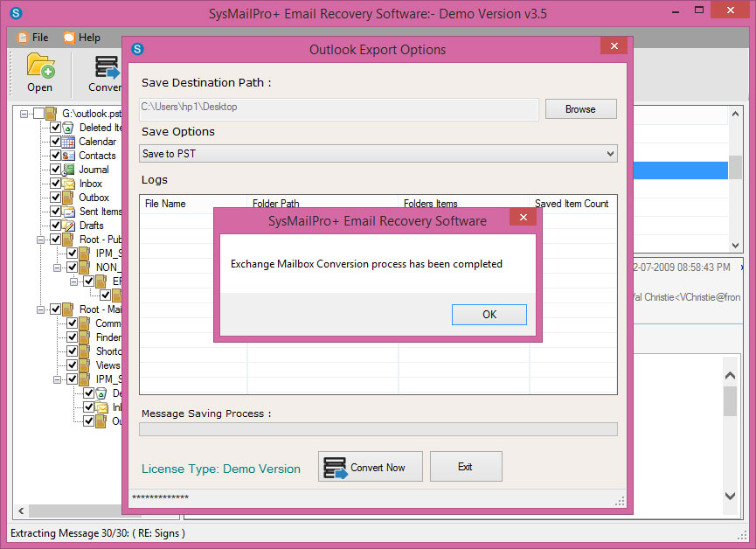Click the Saved Item Count column header
Screen dimensions: 756x549
click(x=572, y=203)
